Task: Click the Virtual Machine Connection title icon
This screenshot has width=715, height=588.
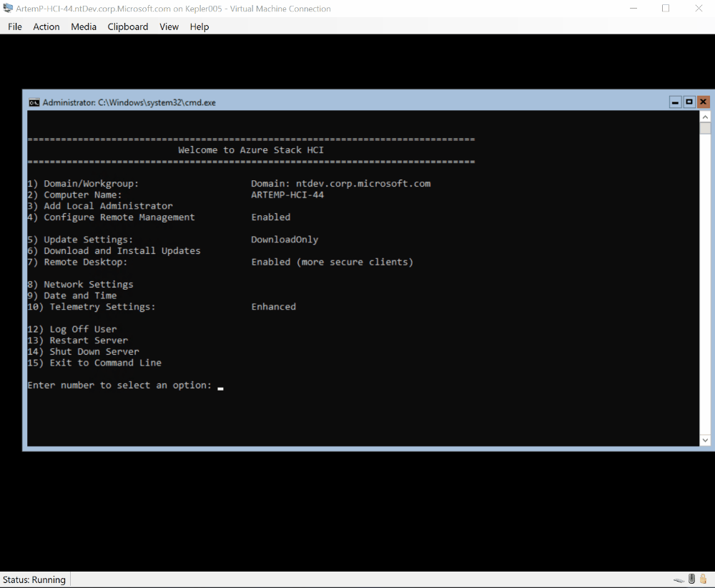Action: [x=8, y=8]
